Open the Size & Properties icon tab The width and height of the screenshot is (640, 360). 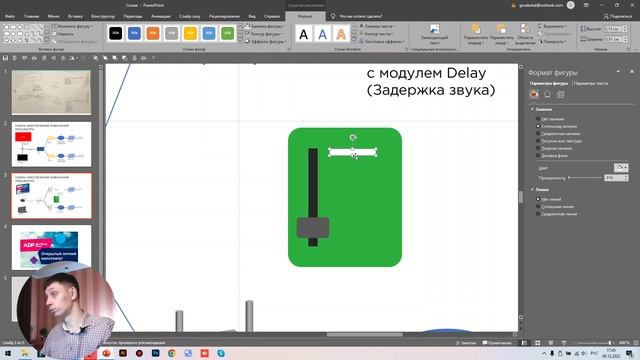coord(560,94)
